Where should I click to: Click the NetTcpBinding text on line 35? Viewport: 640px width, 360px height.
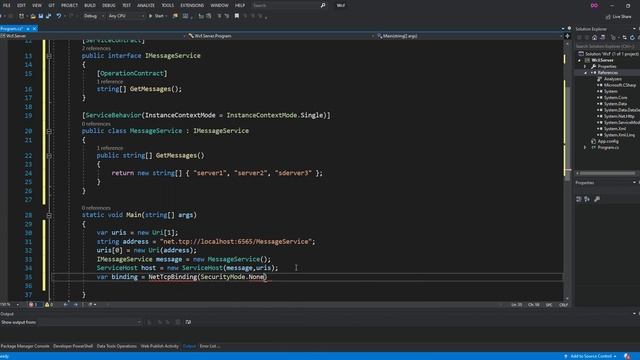click(173, 277)
